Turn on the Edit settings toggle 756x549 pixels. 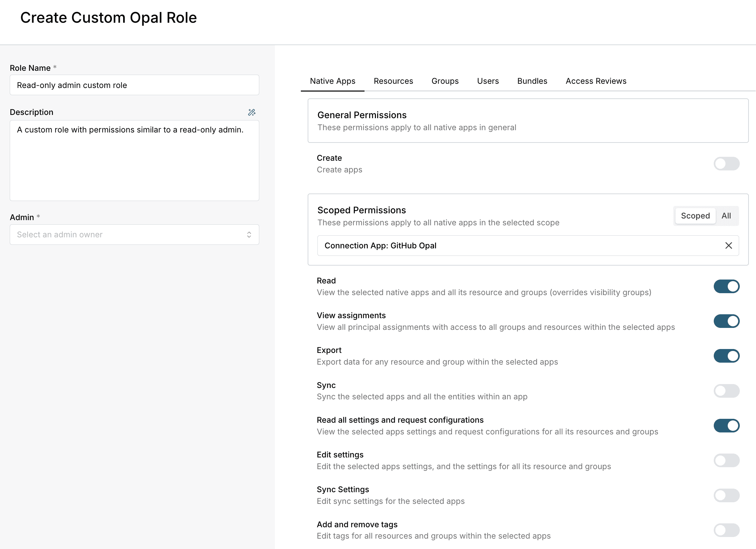(x=726, y=460)
